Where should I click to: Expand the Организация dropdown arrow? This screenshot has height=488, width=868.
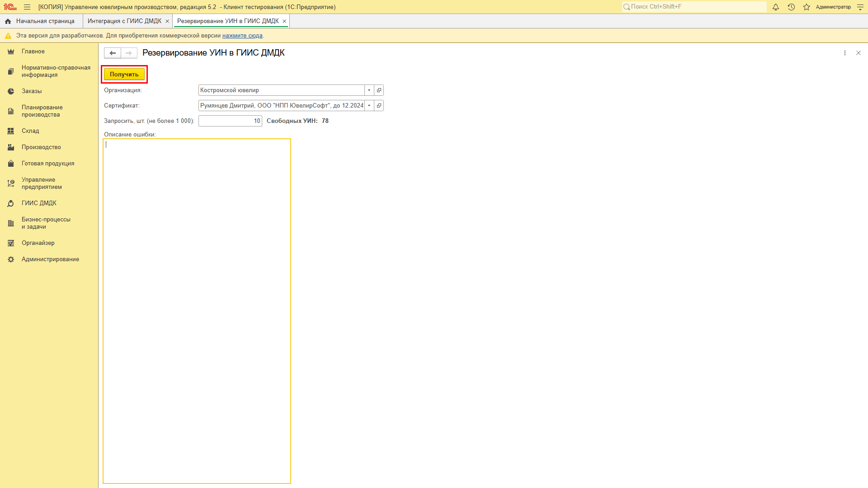[369, 90]
